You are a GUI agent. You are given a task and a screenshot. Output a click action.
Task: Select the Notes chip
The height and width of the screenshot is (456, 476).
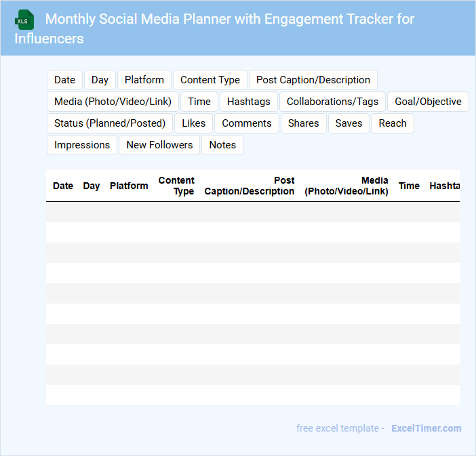(222, 145)
